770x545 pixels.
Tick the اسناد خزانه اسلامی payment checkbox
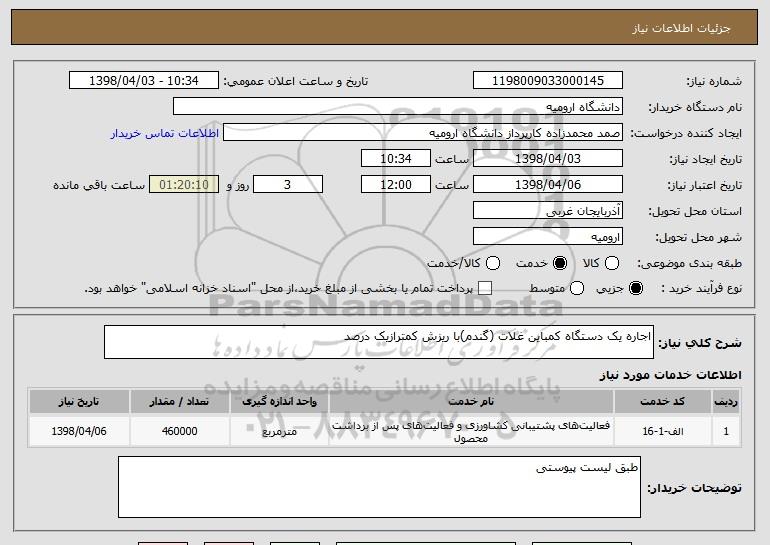[485, 288]
